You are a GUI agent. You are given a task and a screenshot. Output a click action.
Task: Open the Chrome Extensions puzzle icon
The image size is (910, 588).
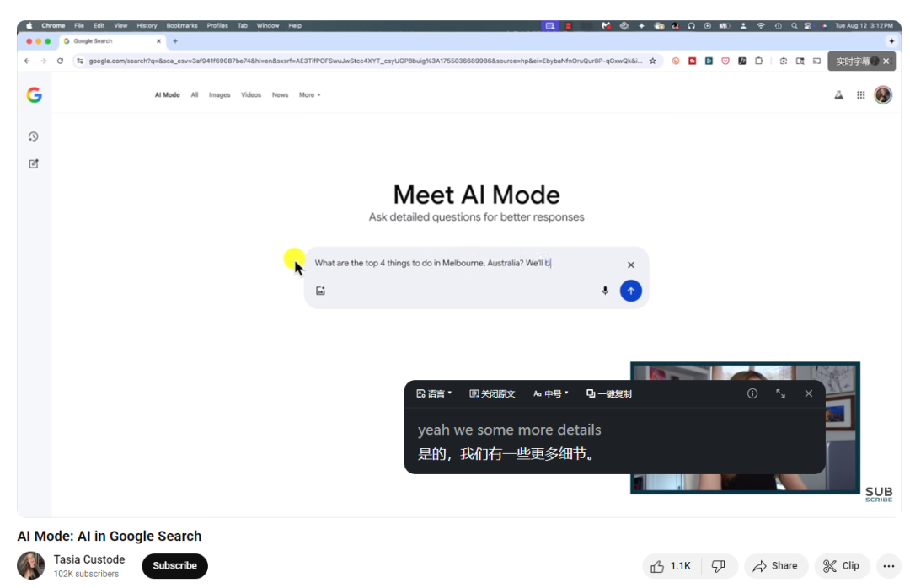(x=758, y=61)
